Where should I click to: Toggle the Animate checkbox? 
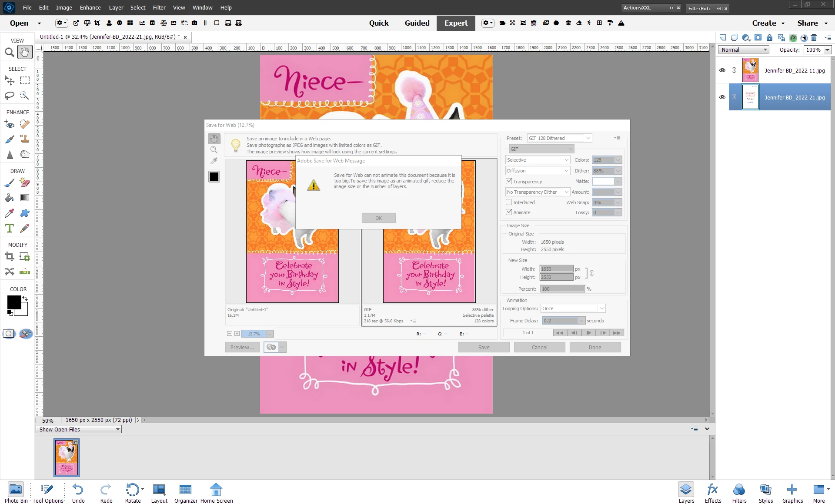(x=509, y=212)
